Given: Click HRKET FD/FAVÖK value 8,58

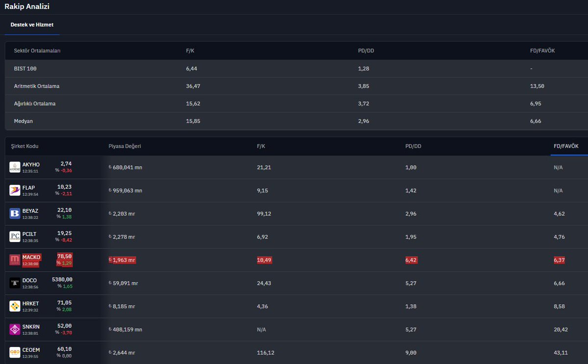Looking at the screenshot, I should [560, 306].
